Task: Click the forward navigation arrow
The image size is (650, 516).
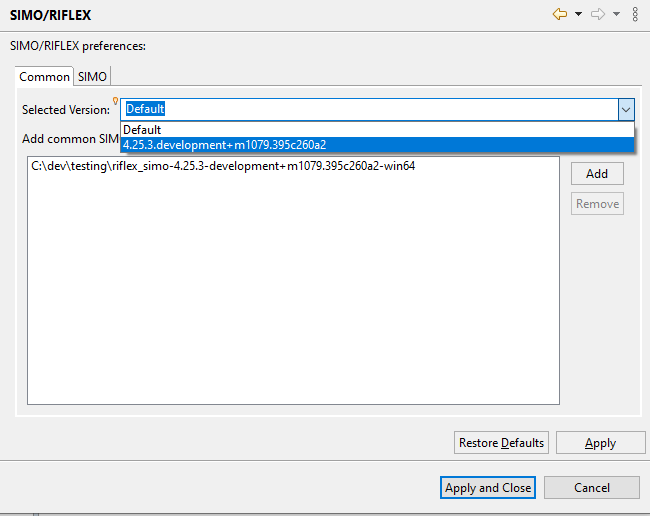Action: [x=598, y=14]
